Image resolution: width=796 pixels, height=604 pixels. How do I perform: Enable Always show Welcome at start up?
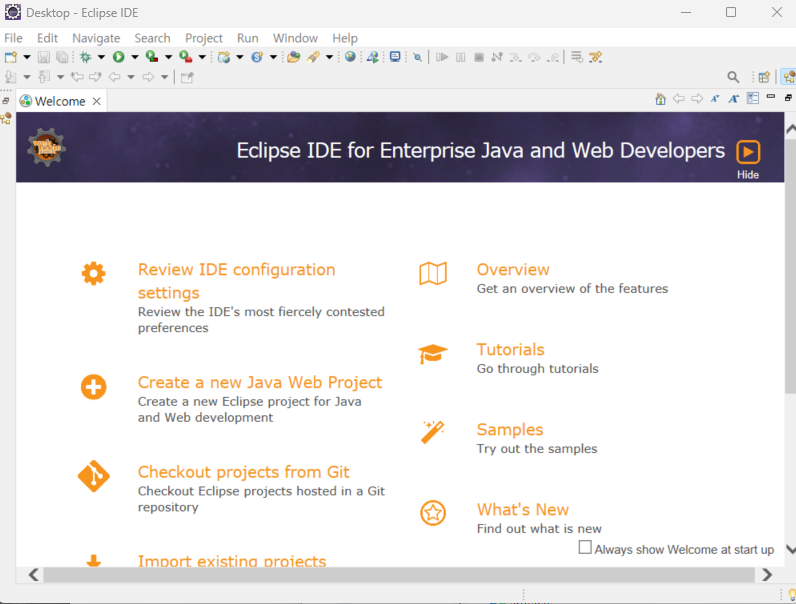(x=585, y=547)
